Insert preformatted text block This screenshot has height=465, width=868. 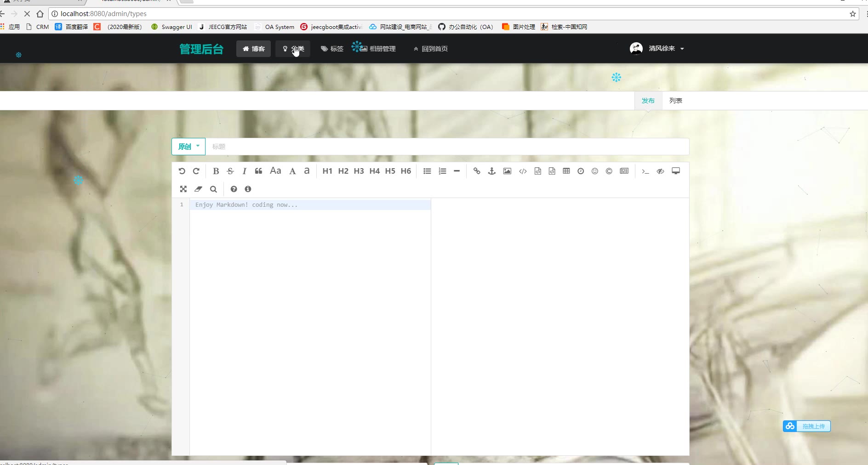[537, 171]
